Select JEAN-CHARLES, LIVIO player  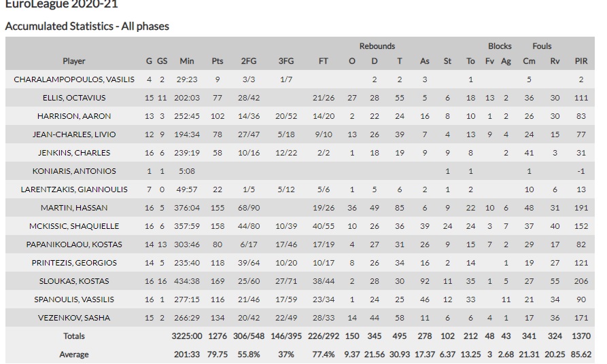point(74,134)
